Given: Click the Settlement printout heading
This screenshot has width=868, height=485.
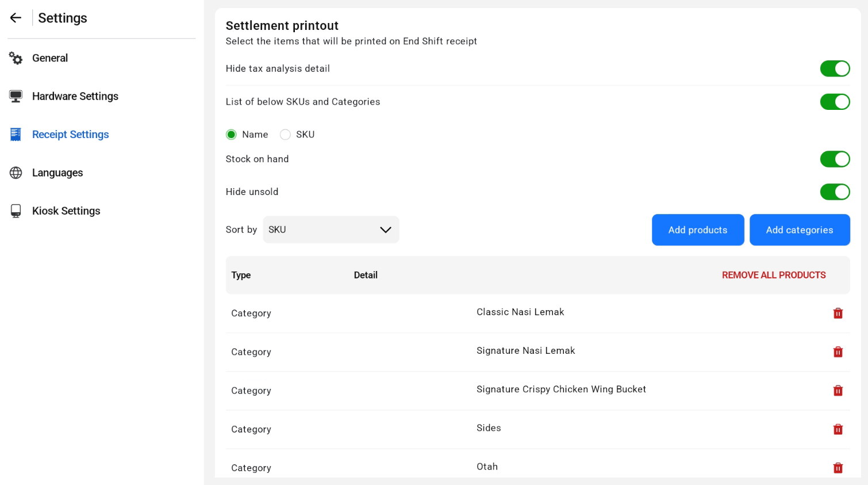Looking at the screenshot, I should coord(282,25).
